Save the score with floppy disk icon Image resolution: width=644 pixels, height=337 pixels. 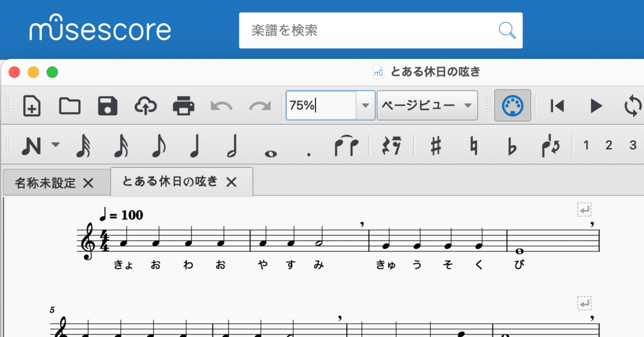click(108, 106)
